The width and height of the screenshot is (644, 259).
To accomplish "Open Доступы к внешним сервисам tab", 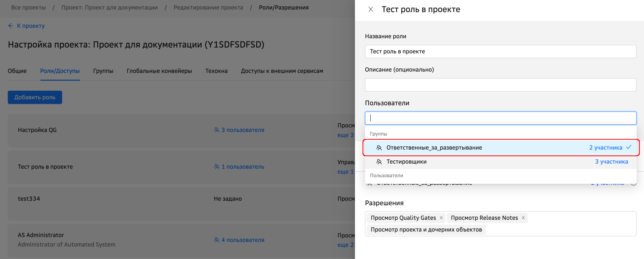I will (282, 71).
